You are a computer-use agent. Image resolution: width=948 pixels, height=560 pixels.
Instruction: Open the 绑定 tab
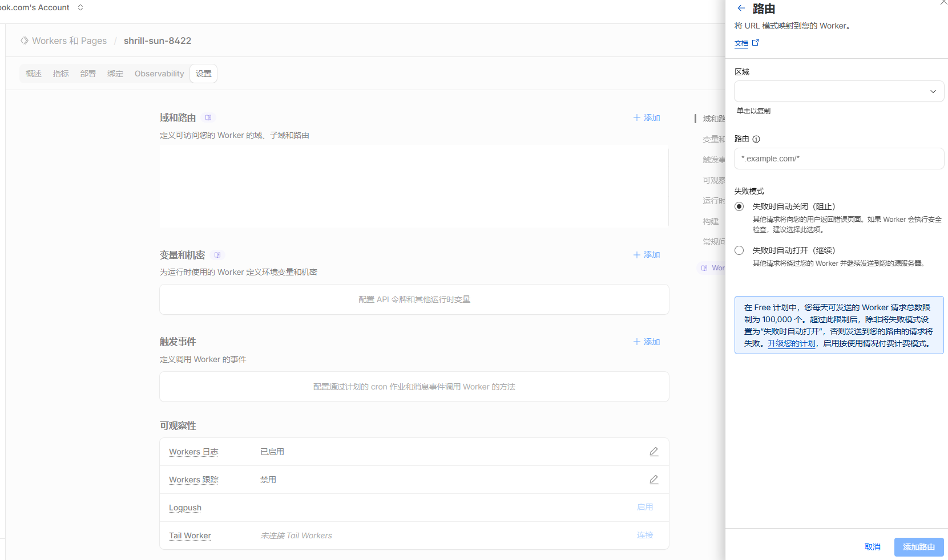(x=115, y=74)
